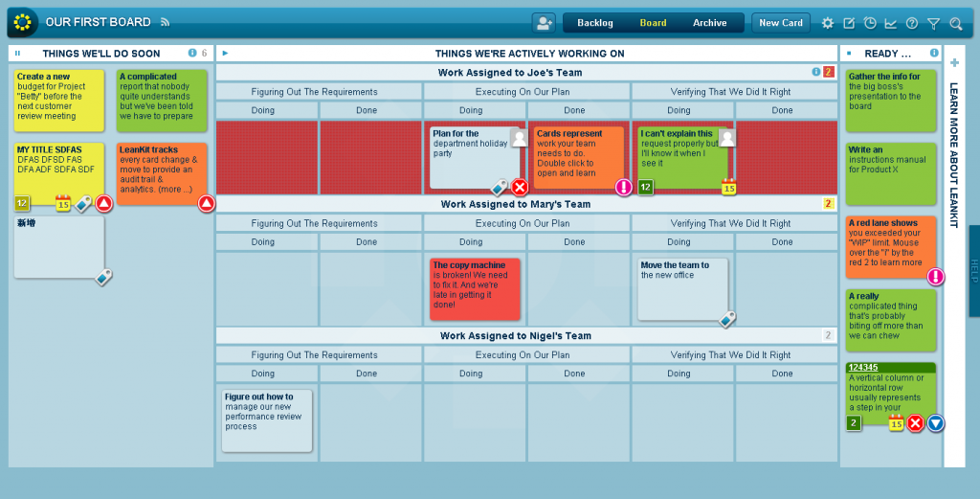
Task: Click size 2 badge on 124345 card
Action: tap(854, 422)
